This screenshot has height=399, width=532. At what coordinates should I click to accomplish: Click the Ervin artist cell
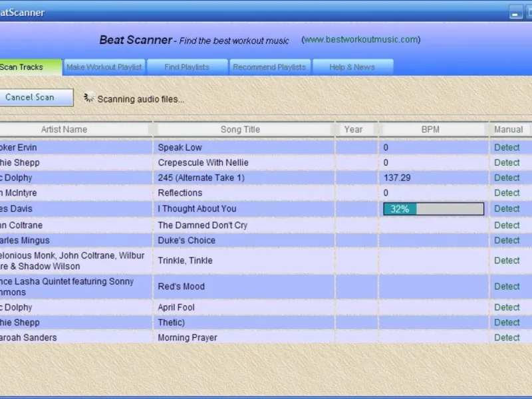76,148
